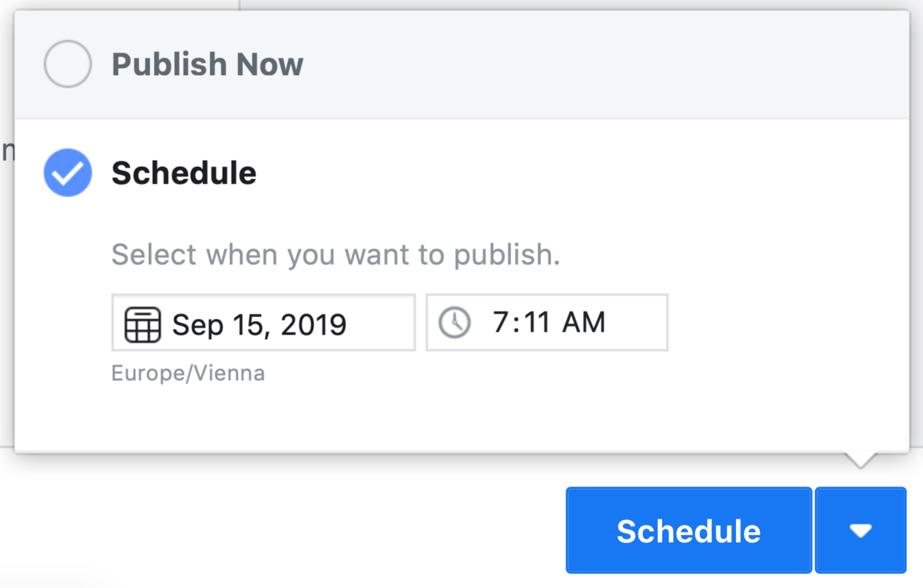Click the blank white area below Europe/Vienna
923x588 pixels.
(396, 415)
